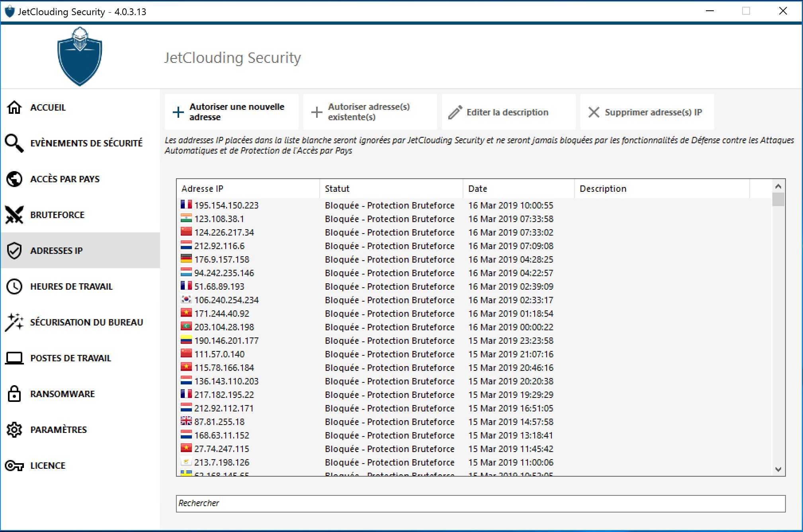This screenshot has height=532, width=803.
Task: Click Supprimer adresse(s) IP
Action: point(646,112)
